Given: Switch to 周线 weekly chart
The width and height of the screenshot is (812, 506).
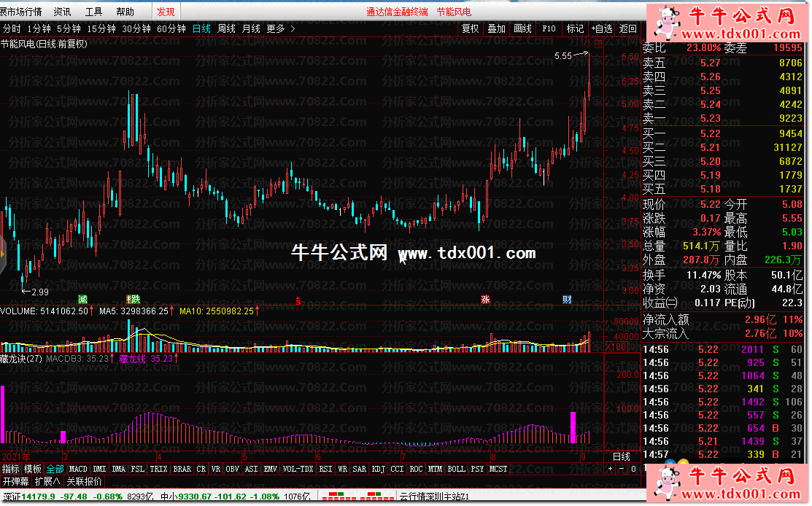Looking at the screenshot, I should (226, 29).
